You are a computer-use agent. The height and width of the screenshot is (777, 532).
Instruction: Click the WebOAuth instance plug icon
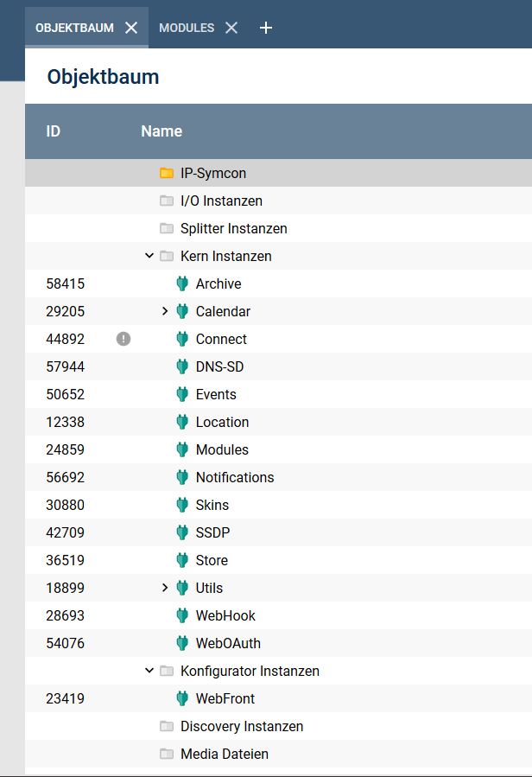[x=182, y=643]
